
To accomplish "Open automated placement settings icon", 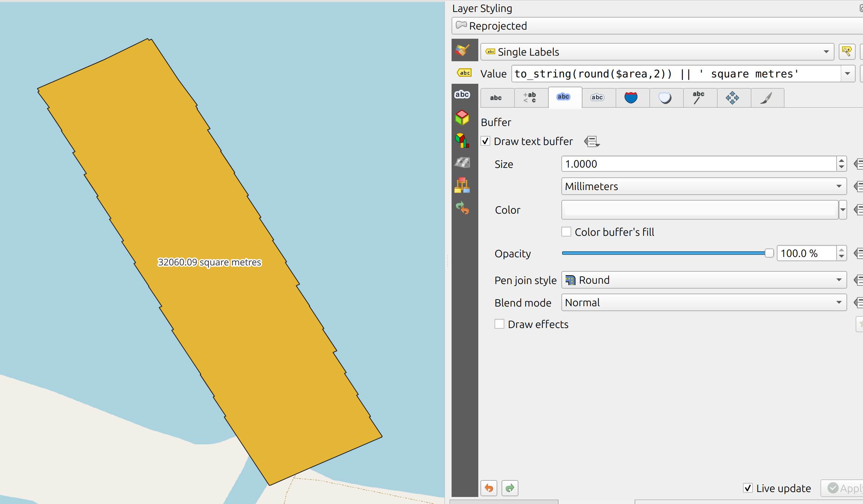I will [847, 52].
